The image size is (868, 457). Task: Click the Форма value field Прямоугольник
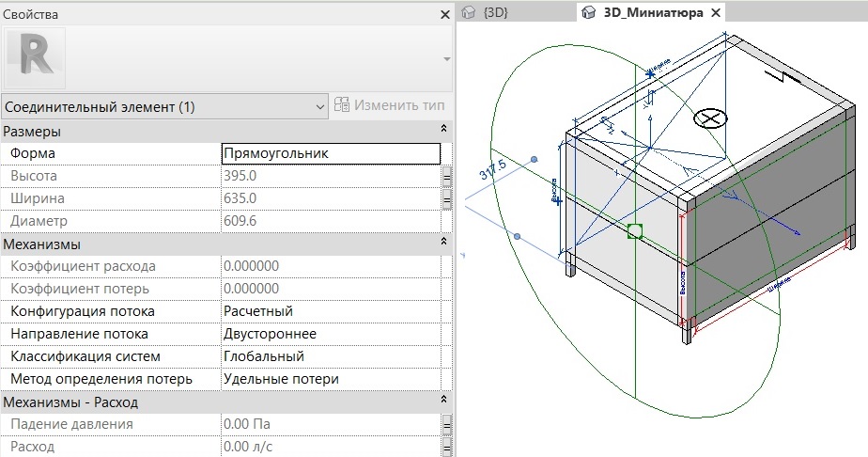click(x=330, y=153)
